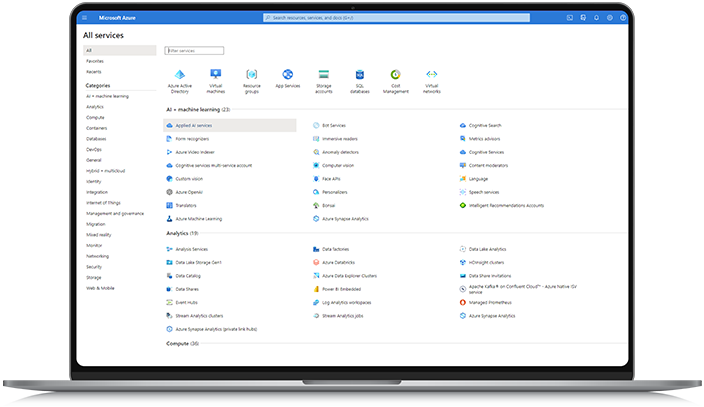Open the Content moderators link

488,165
